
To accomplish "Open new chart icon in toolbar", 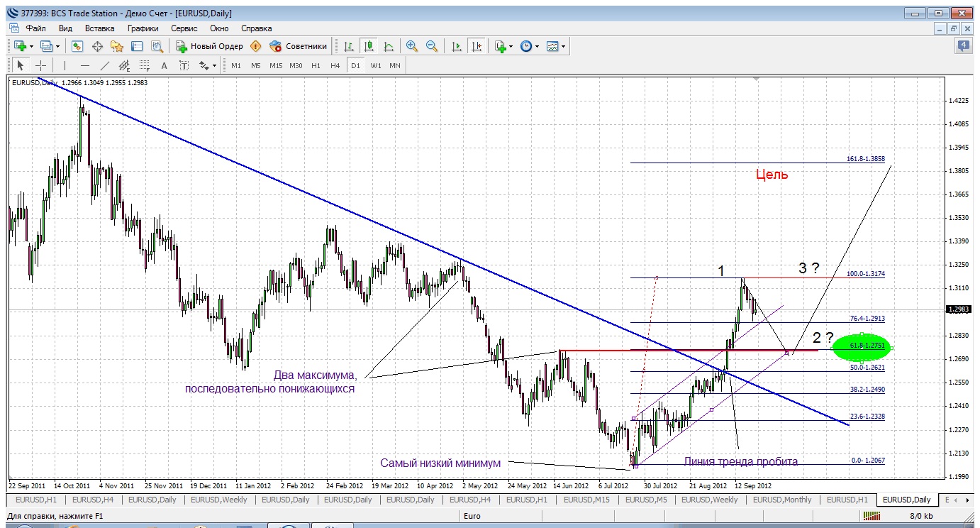I will (20, 46).
